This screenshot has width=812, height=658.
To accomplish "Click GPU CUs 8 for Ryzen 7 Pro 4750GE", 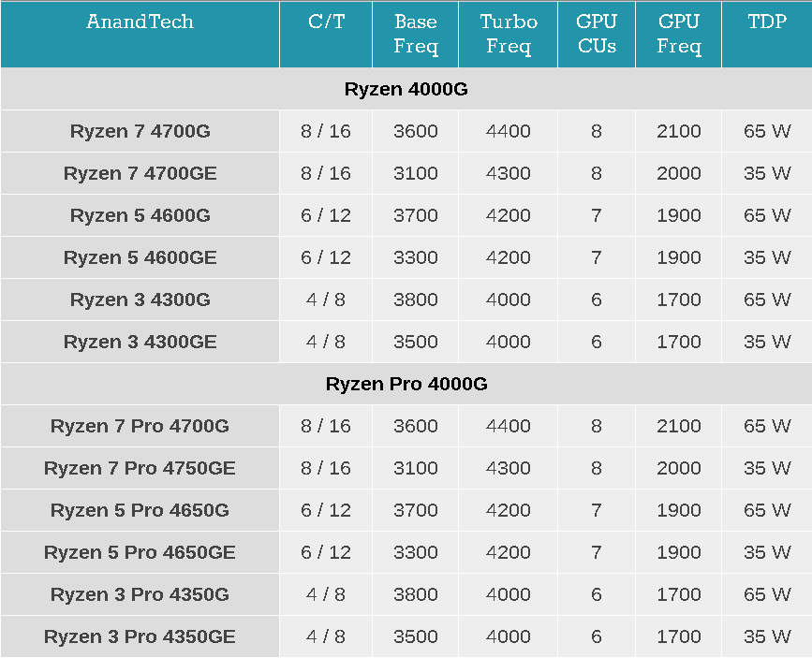I will tap(597, 469).
